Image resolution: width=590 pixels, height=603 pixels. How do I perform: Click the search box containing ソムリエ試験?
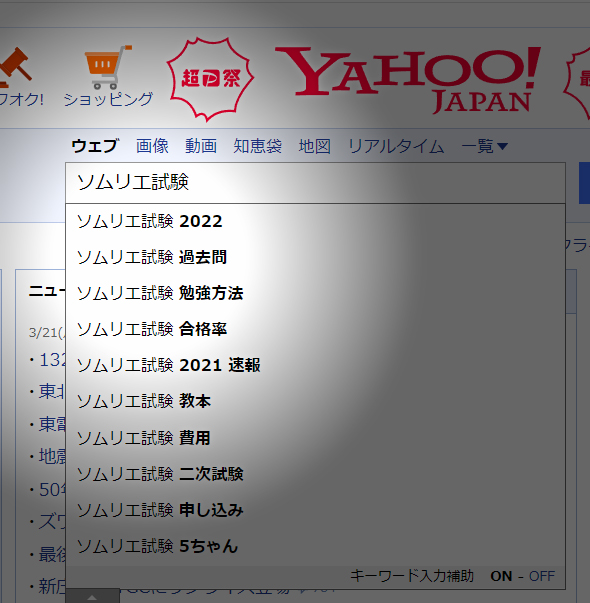tap(315, 182)
